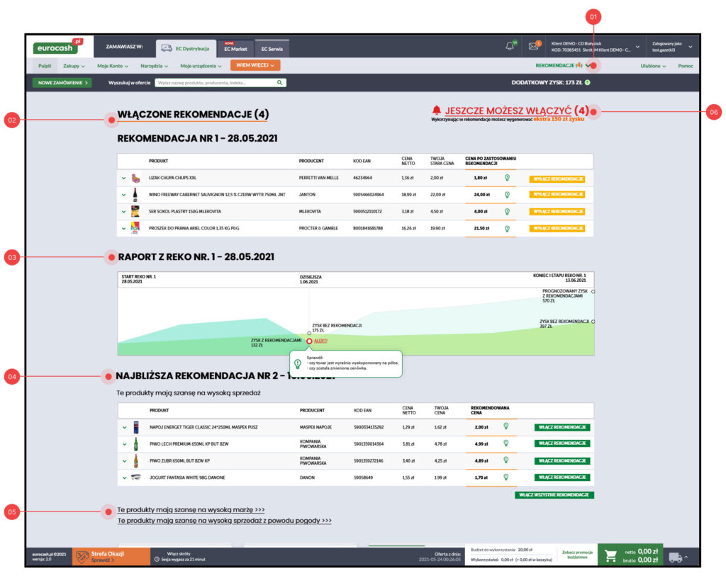
Task: Open the notifications bell icon
Action: click(510, 46)
